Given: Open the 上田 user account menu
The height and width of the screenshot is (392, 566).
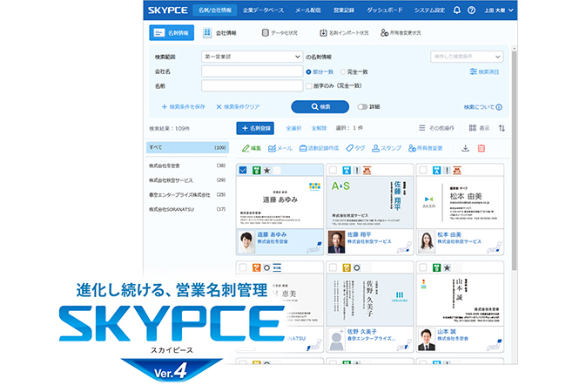Looking at the screenshot, I should 499,10.
